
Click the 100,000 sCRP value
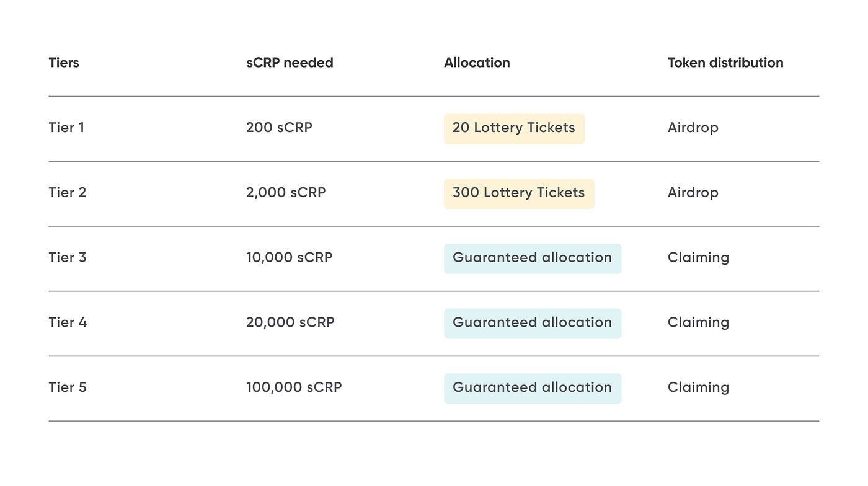coord(294,387)
